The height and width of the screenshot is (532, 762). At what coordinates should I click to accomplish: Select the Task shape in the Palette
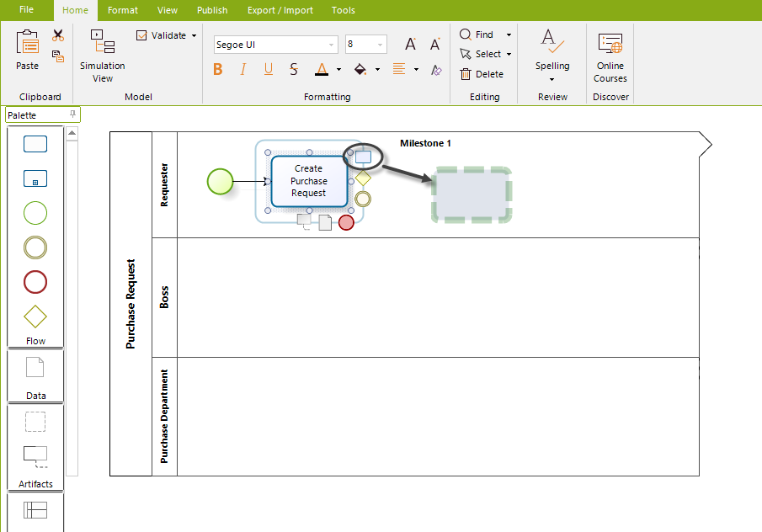coord(35,144)
